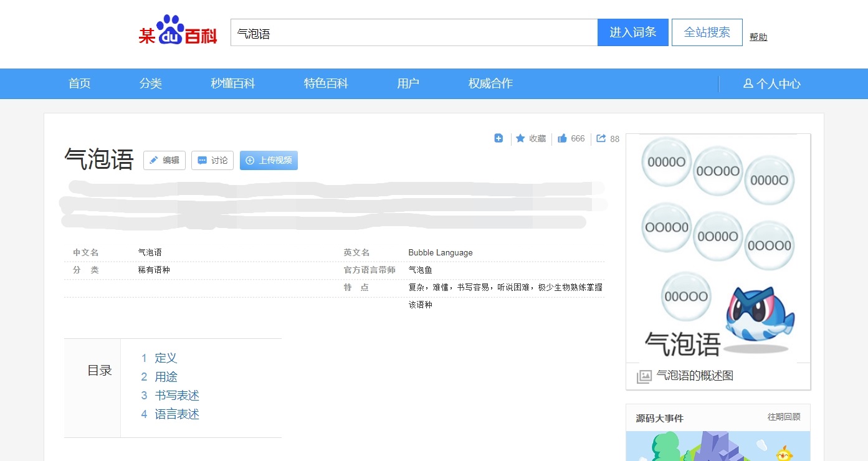
Task: Click the plus icon on 上传视频
Action: point(250,160)
